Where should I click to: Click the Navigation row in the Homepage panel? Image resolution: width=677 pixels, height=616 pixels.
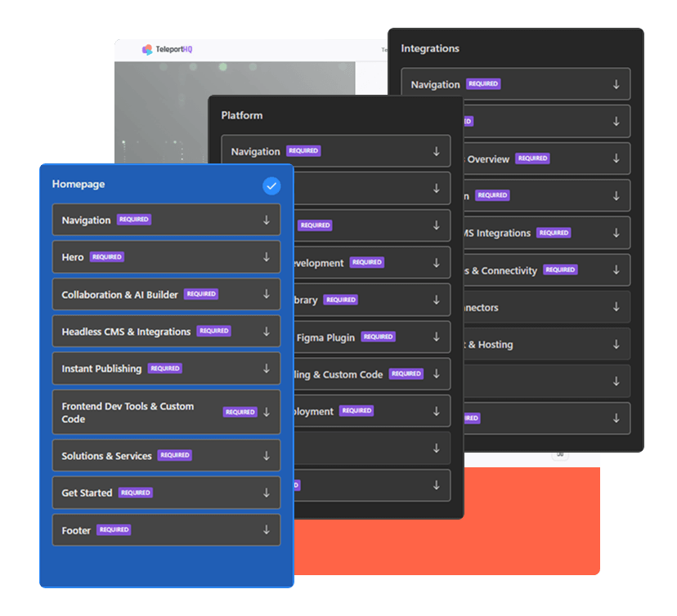[166, 220]
